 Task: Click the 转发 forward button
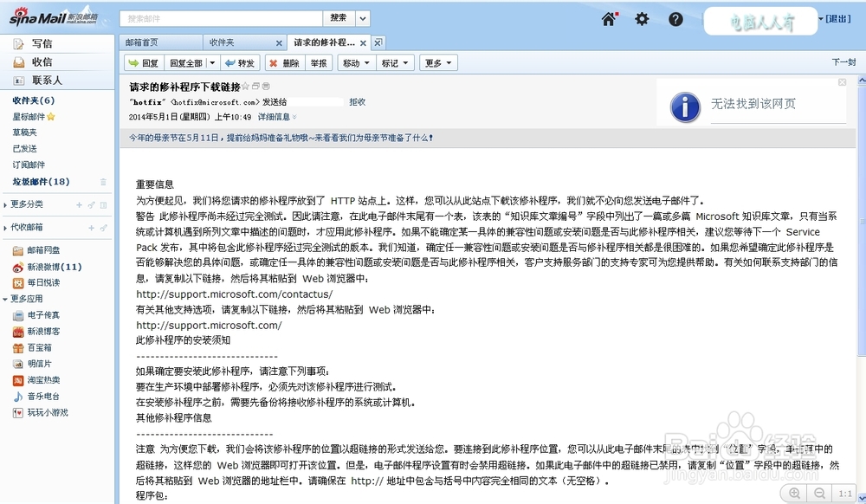(x=240, y=63)
